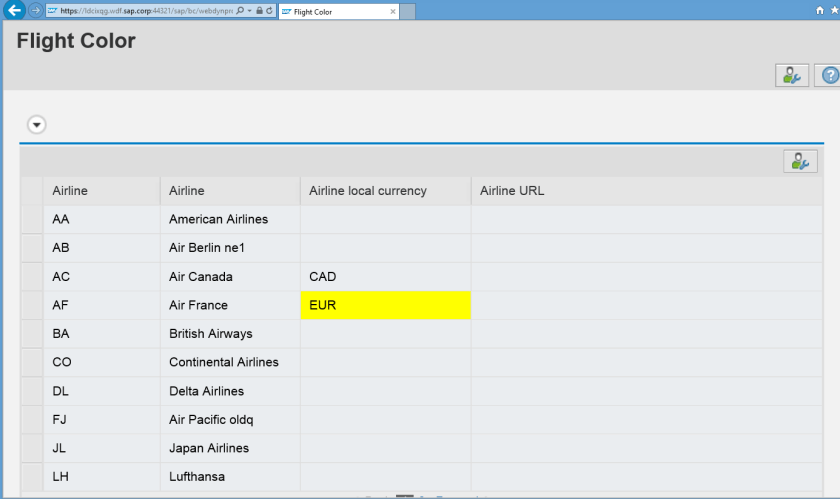Click the first Airline code column header
The height and width of the screenshot is (499, 840).
point(101,191)
